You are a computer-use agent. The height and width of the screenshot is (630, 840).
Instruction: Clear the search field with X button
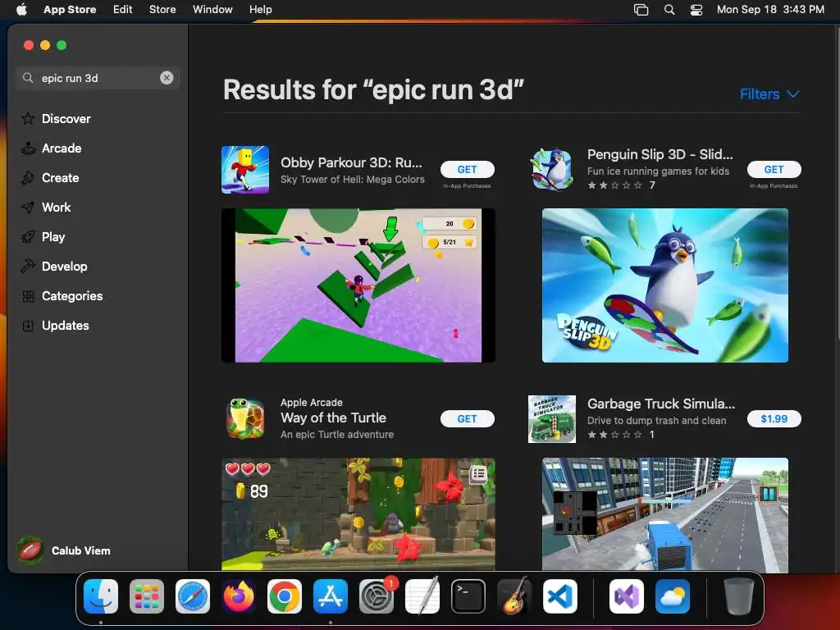[x=167, y=78]
